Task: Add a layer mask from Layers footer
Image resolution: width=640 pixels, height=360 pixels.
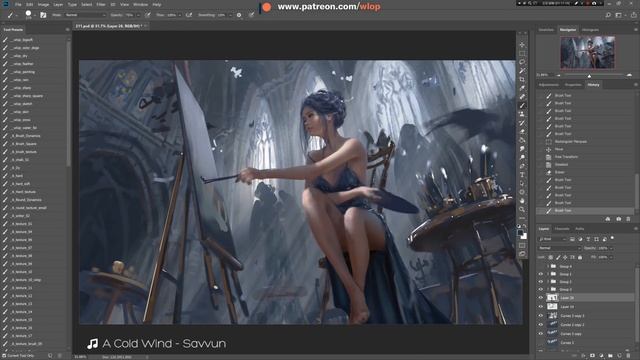Action: [x=593, y=356]
